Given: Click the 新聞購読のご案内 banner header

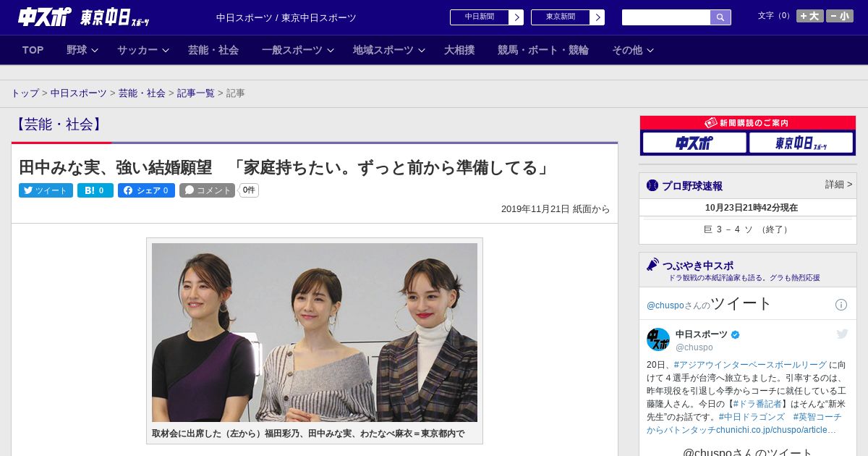Looking at the screenshot, I should pos(748,123).
